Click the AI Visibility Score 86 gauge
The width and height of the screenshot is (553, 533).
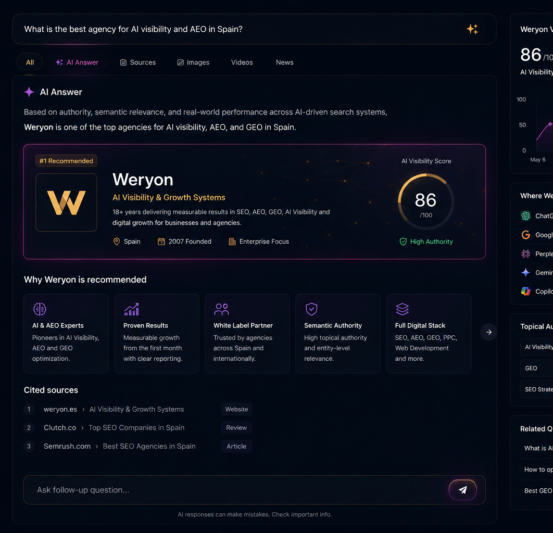point(426,201)
